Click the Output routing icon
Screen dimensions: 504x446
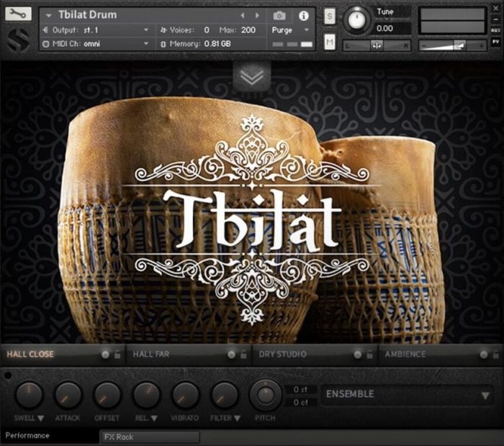(x=45, y=30)
